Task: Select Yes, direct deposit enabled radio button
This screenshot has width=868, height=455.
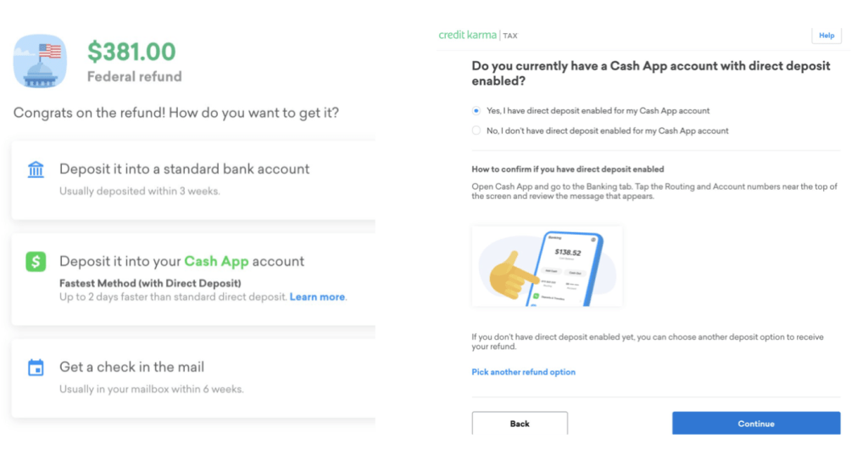Action: coord(476,111)
